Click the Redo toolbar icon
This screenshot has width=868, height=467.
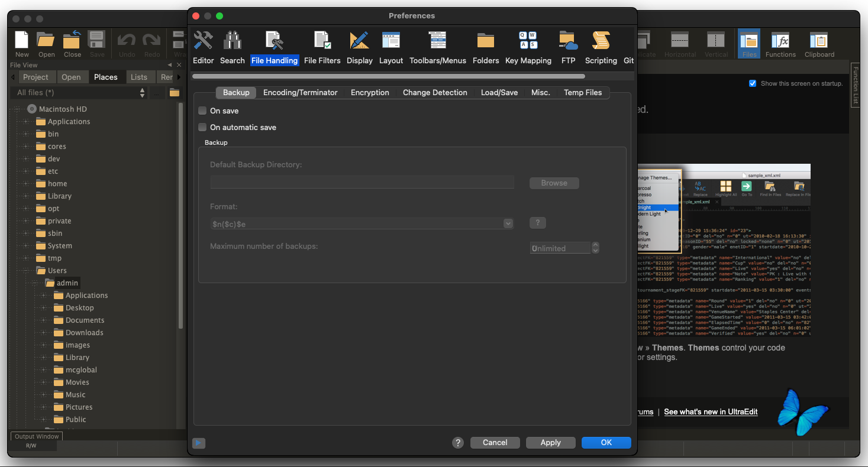[x=152, y=44]
